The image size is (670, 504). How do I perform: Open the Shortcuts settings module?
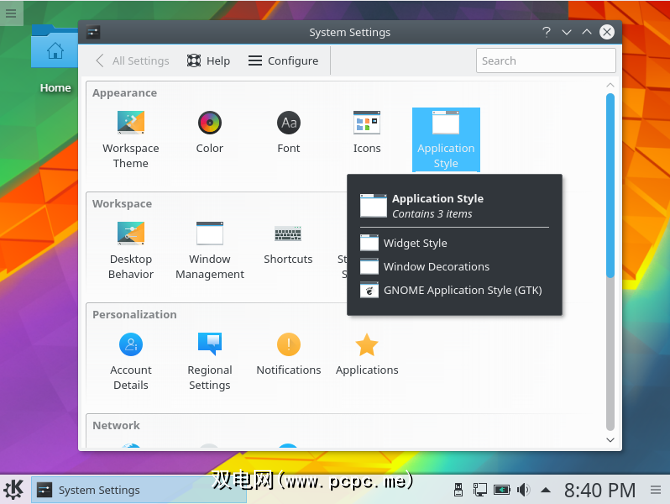point(288,243)
